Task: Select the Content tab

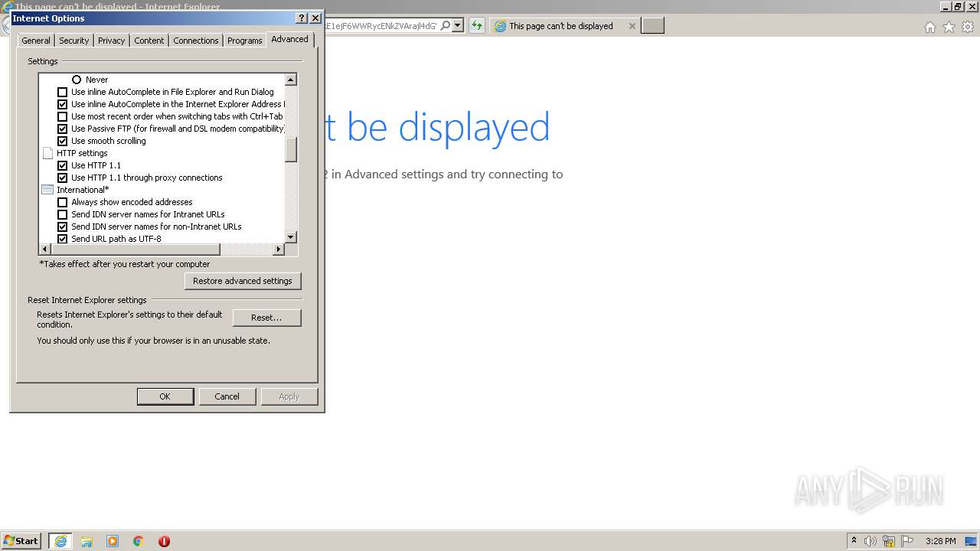Action: (x=149, y=41)
